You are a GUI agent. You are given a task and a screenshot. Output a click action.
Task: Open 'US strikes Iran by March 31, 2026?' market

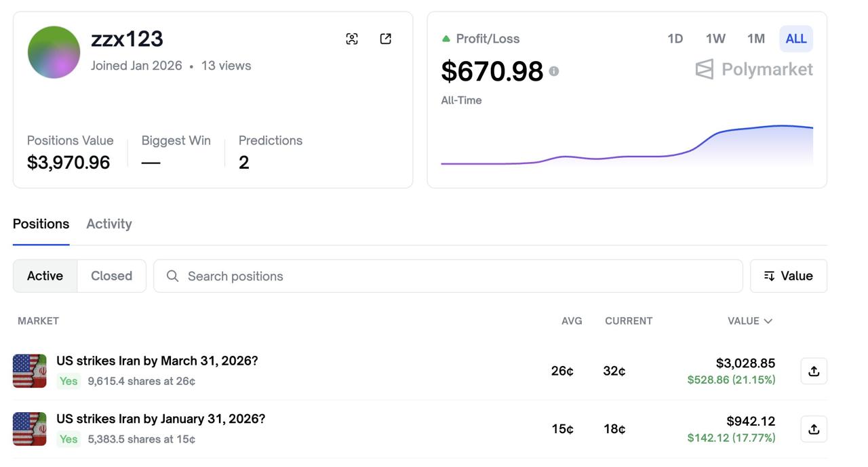tap(157, 361)
